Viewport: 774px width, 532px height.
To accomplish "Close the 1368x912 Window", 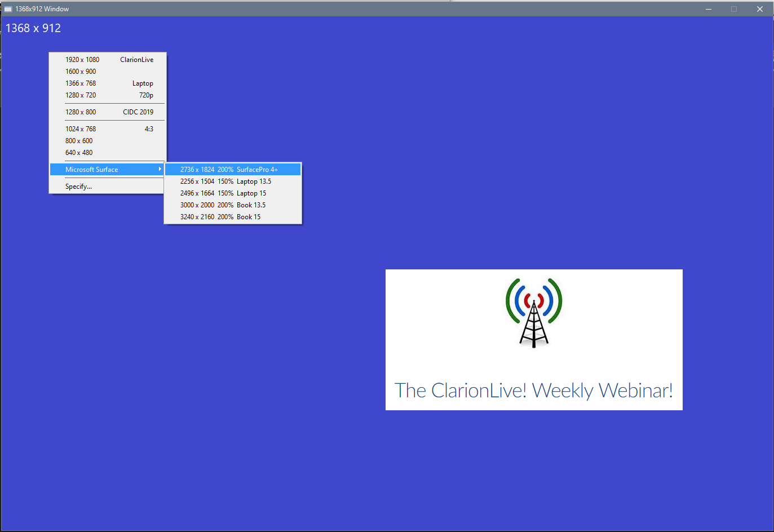I will [x=759, y=9].
